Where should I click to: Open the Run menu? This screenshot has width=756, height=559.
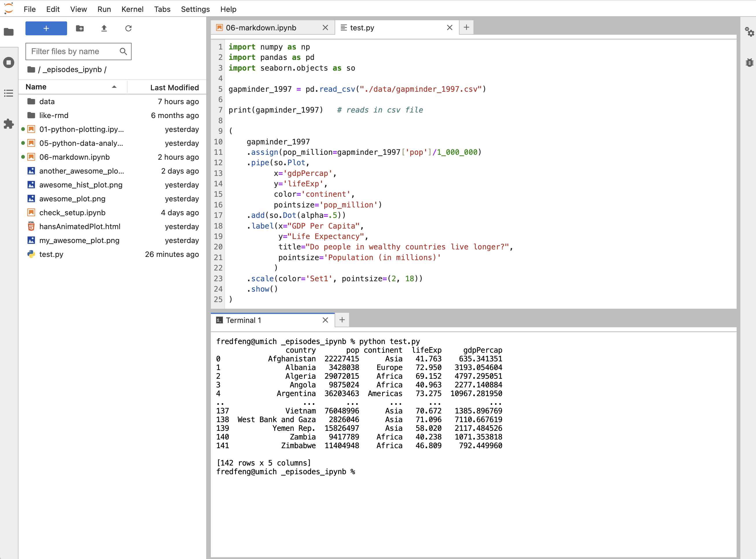[x=104, y=9]
